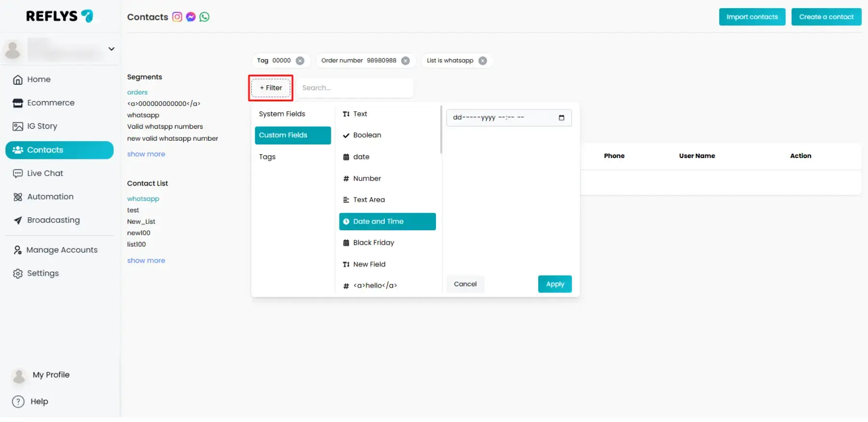Expand more Segments with show more
The width and height of the screenshot is (868, 422).
pos(146,154)
